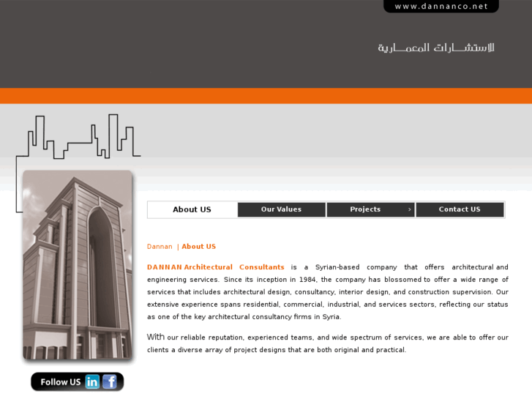Expand the Projects submenu arrow
The height and width of the screenshot is (399, 532).
coord(410,209)
